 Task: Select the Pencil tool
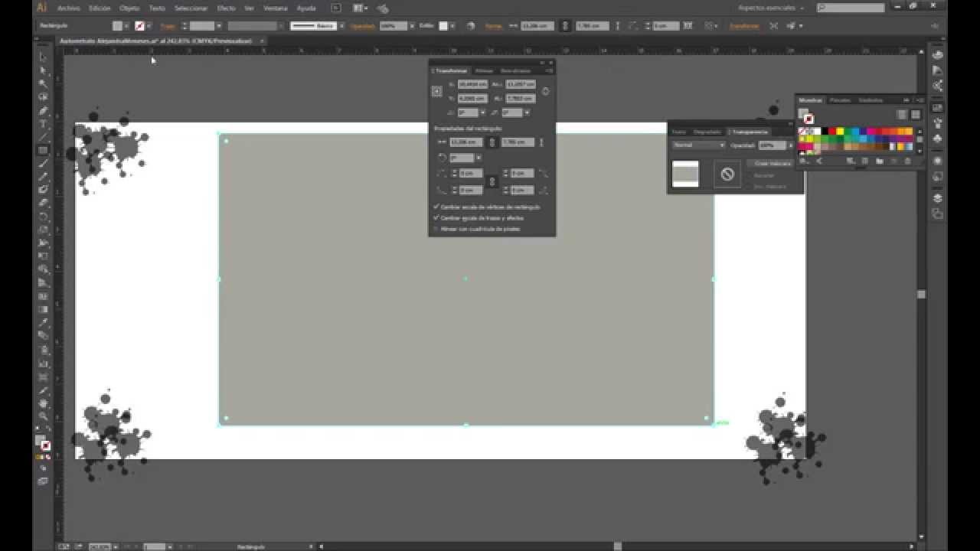point(43,177)
